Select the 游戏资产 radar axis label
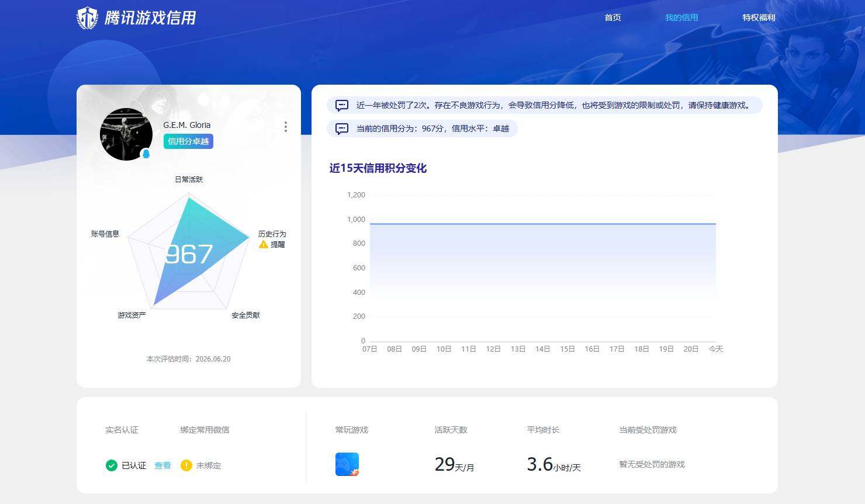This screenshot has height=504, width=865. tap(132, 315)
